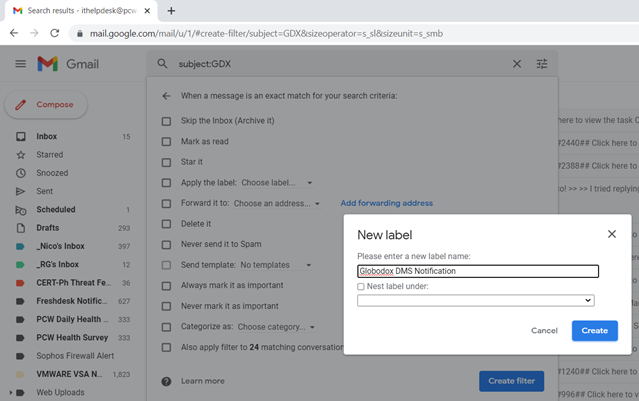Click the browser address bar URL
This screenshot has height=401, width=639.
(x=266, y=33)
